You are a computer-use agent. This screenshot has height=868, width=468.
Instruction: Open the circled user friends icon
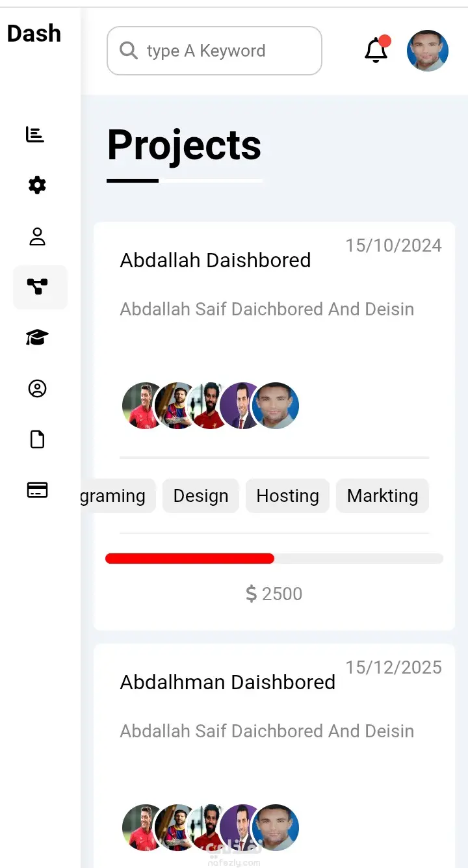tap(37, 389)
